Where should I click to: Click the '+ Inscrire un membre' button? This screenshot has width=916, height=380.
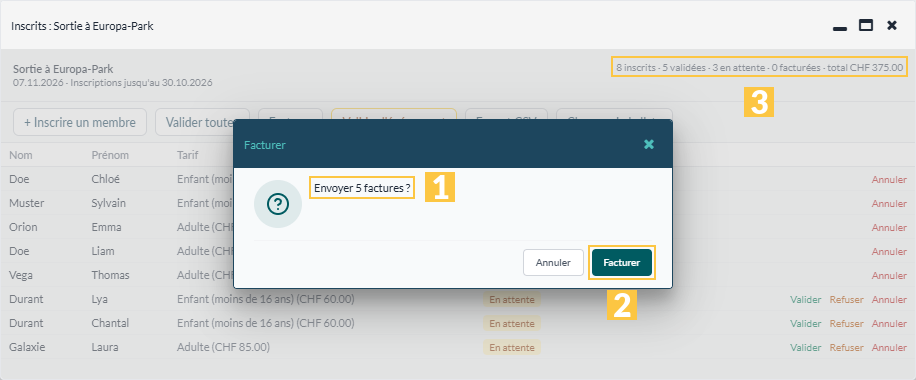pyautogui.click(x=80, y=123)
